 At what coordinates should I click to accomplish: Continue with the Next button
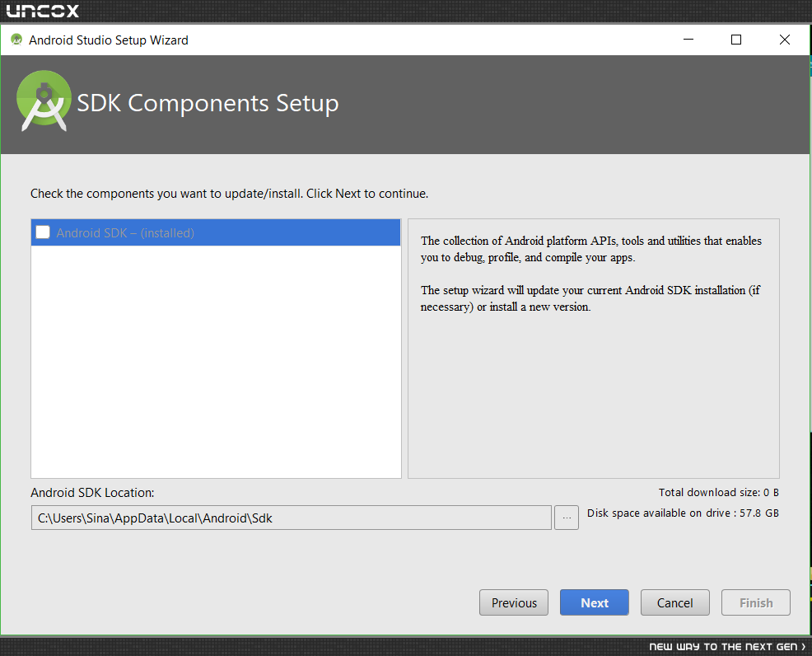595,602
